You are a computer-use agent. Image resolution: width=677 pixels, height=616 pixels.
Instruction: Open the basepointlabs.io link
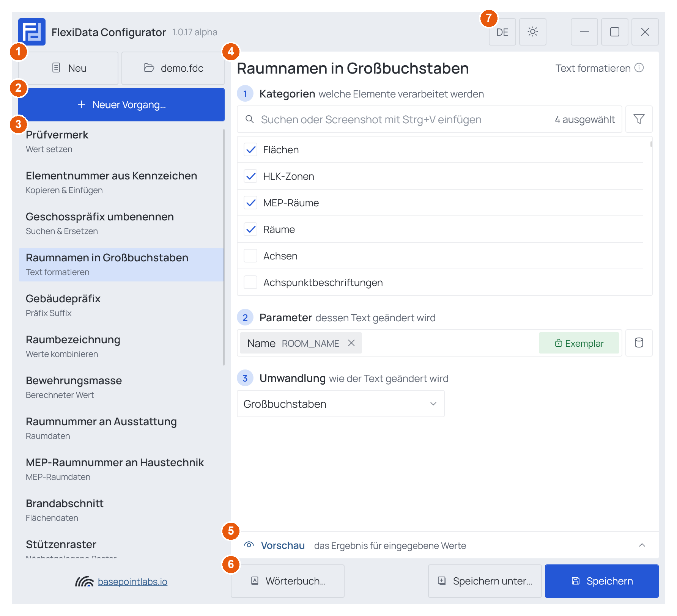[x=132, y=581]
